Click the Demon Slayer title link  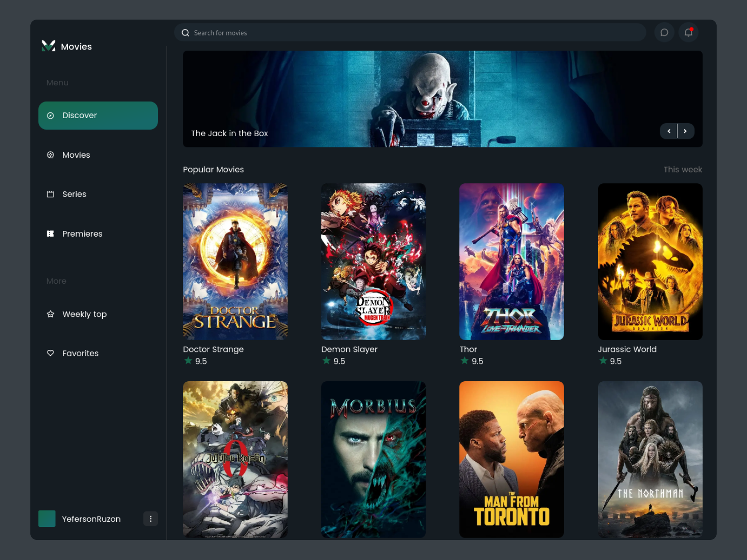(349, 349)
